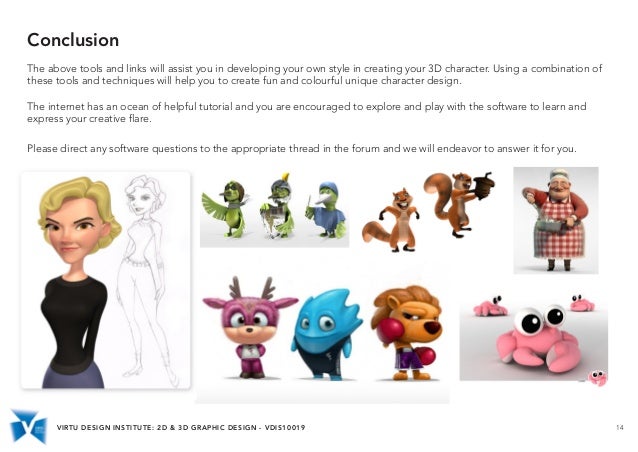Click the Virtu Design Institute footer text
638x452 pixels.
181,428
